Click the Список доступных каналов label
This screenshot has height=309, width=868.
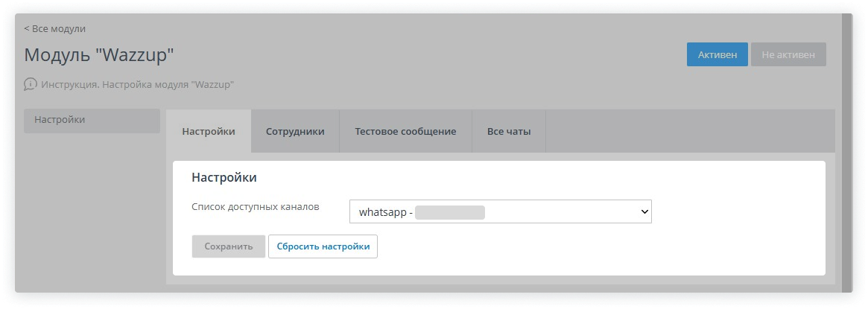[x=256, y=206]
